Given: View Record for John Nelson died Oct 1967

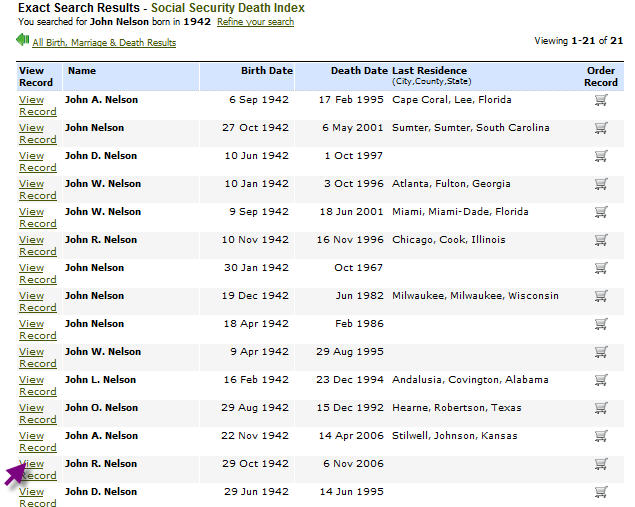Looking at the screenshot, I should [38, 273].
